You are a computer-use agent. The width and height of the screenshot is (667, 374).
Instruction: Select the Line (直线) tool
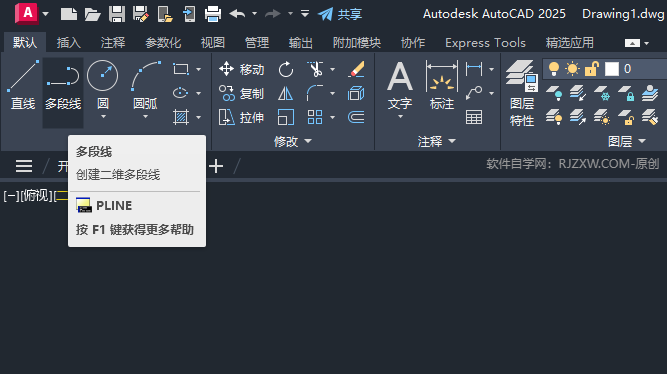tap(23, 85)
